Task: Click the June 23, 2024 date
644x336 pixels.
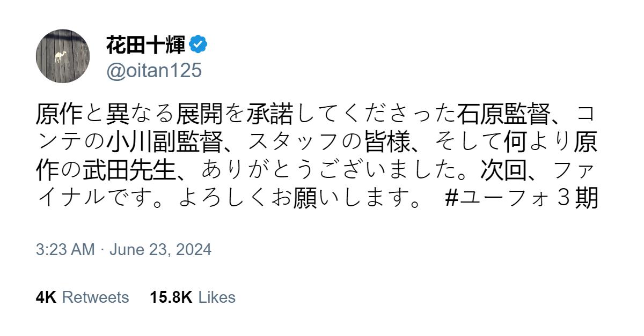Action: (x=160, y=250)
